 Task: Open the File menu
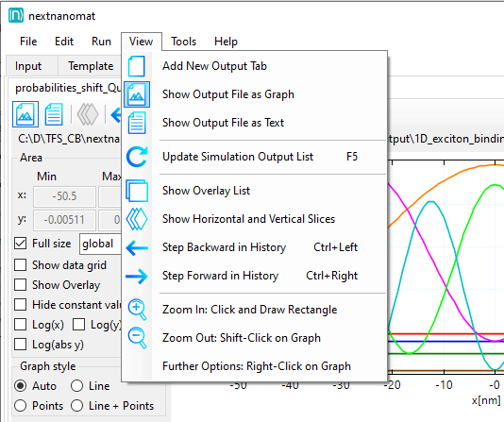coord(28,42)
